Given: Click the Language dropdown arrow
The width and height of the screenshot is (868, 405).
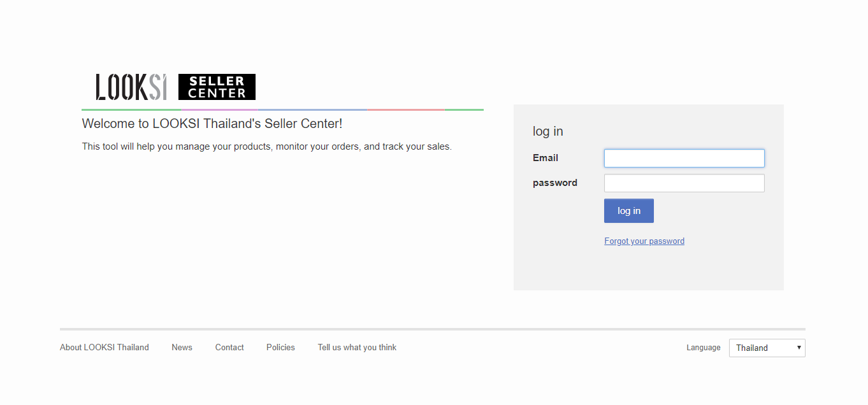Looking at the screenshot, I should point(799,348).
